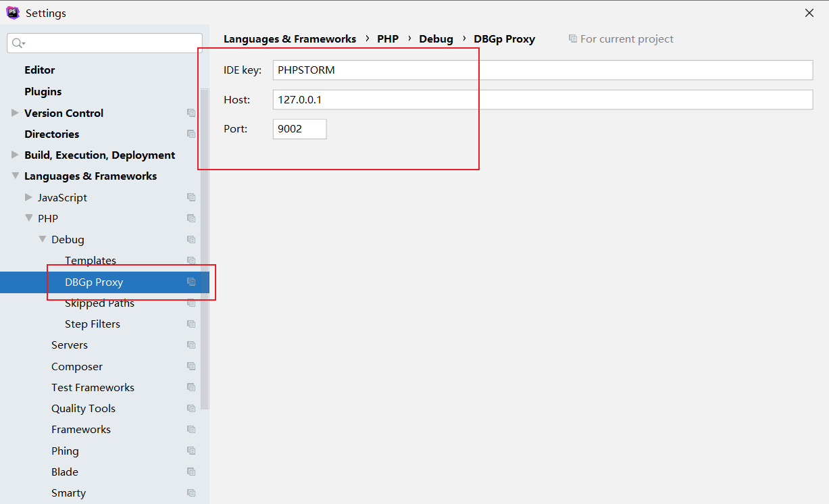Open the Editor settings category
The height and width of the screenshot is (504, 829).
(40, 70)
